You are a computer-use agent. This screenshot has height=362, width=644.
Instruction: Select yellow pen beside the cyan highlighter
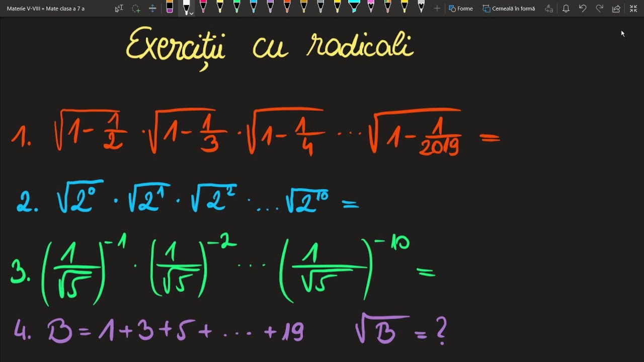pyautogui.click(x=337, y=7)
